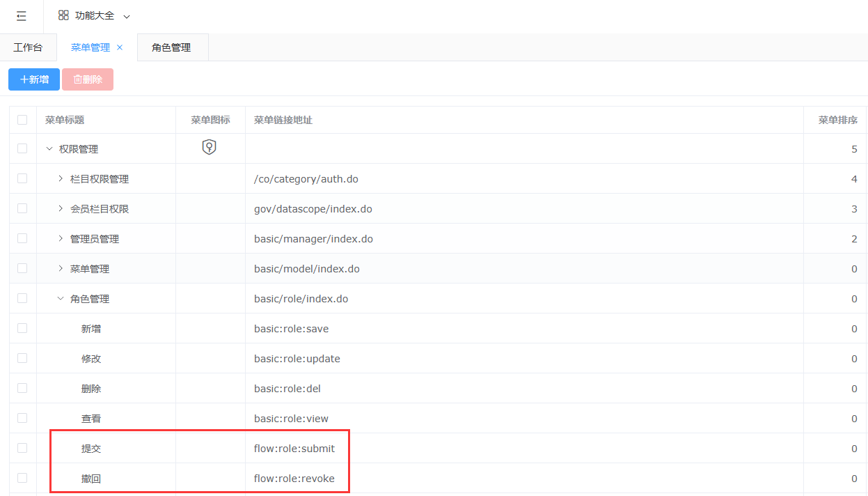Viewport: 868px width, 496px height.
Task: Click the sidebar collapse hamburger icon
Action: (22, 16)
